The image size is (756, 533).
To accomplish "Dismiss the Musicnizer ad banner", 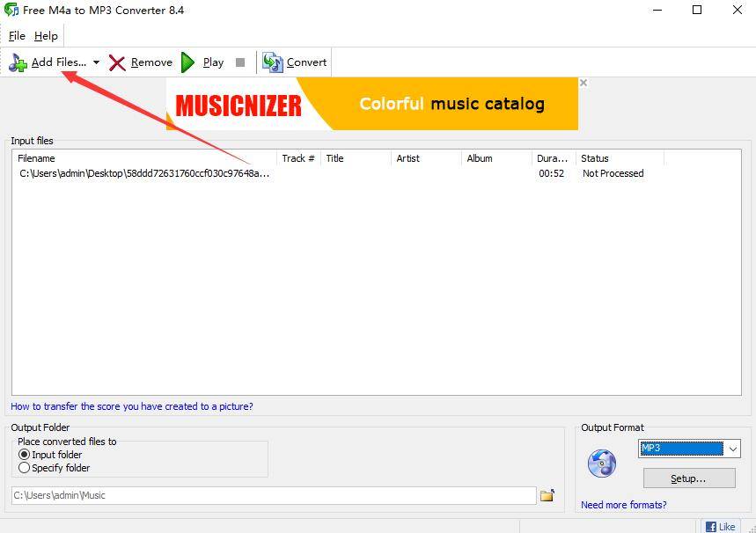I will pos(583,82).
